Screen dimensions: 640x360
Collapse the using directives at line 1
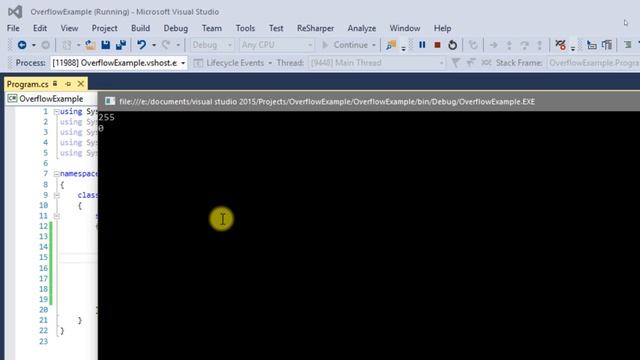click(x=57, y=112)
